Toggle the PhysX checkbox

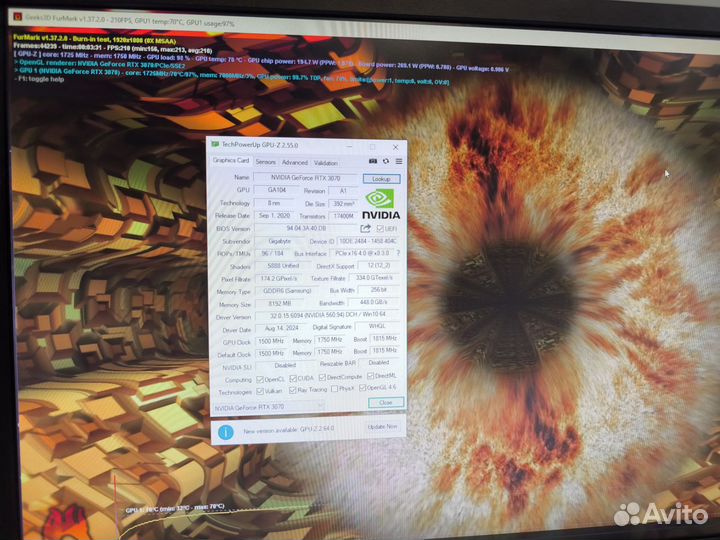coord(335,389)
